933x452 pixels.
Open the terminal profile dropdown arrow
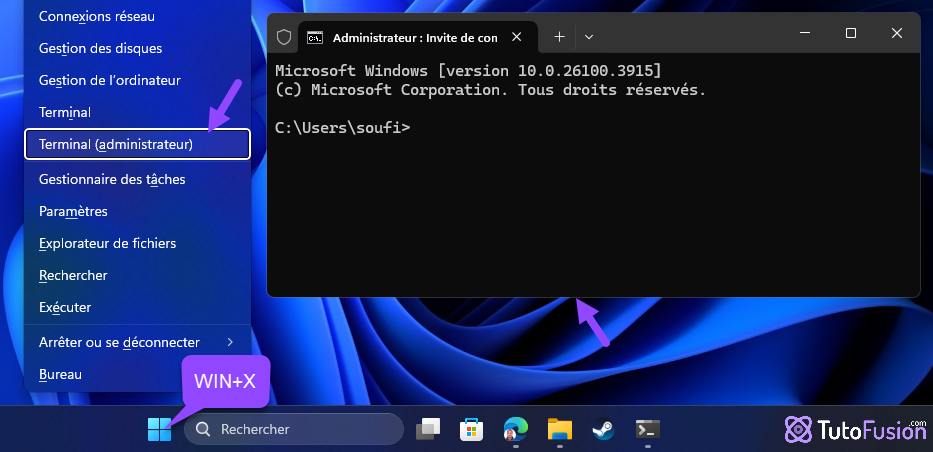tap(588, 37)
